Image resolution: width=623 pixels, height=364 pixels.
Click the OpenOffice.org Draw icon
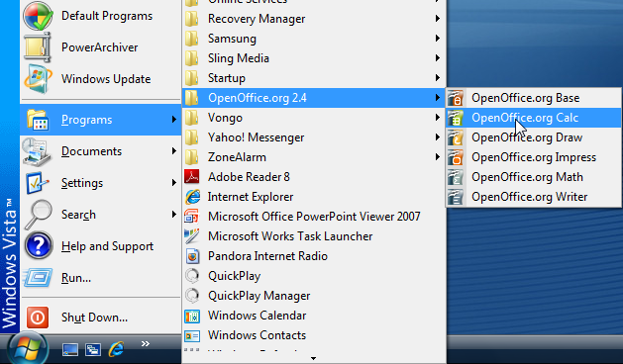click(x=456, y=137)
